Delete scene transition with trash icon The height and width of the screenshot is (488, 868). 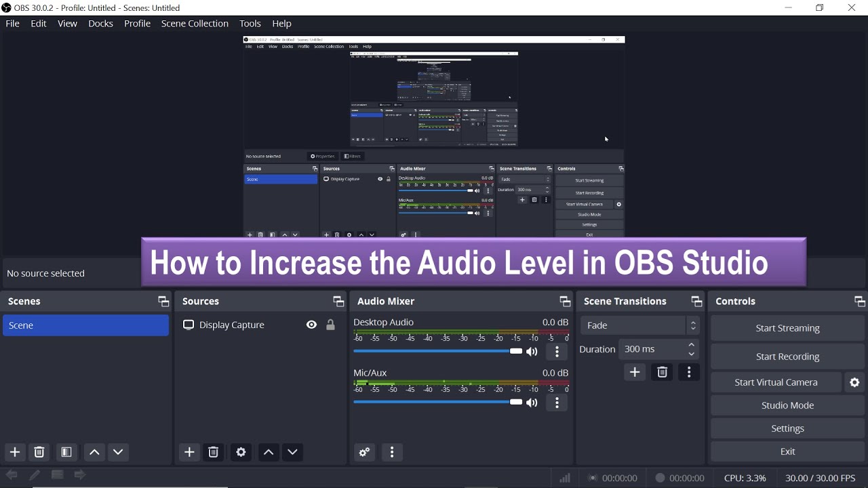click(663, 372)
